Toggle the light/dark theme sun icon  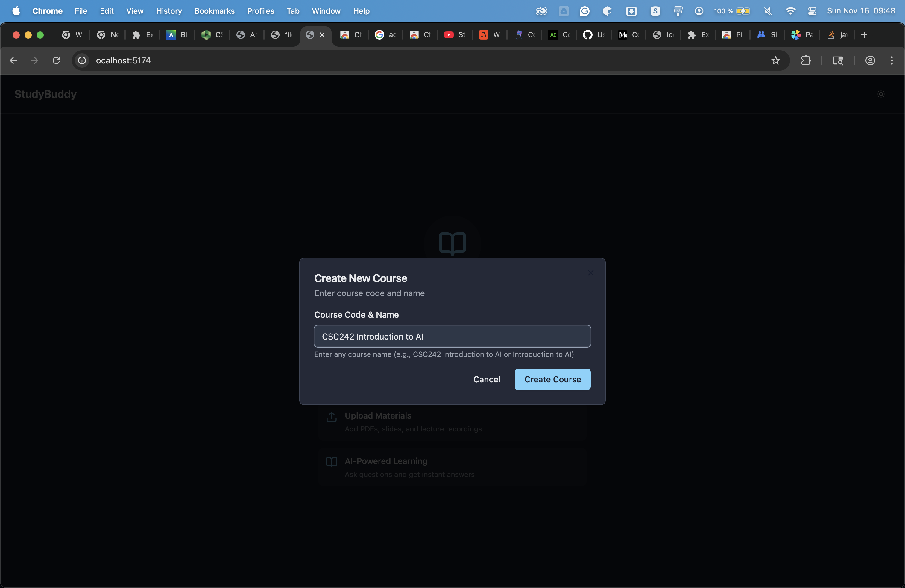(881, 94)
